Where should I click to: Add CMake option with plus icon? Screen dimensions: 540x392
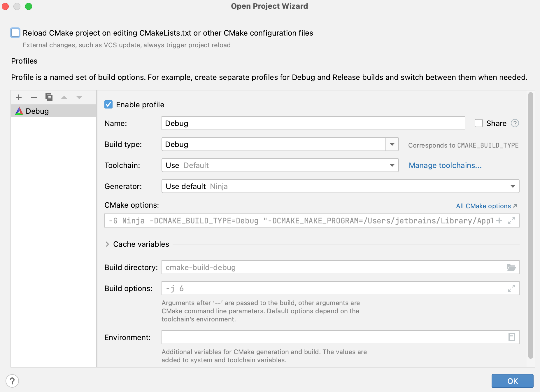click(x=499, y=221)
